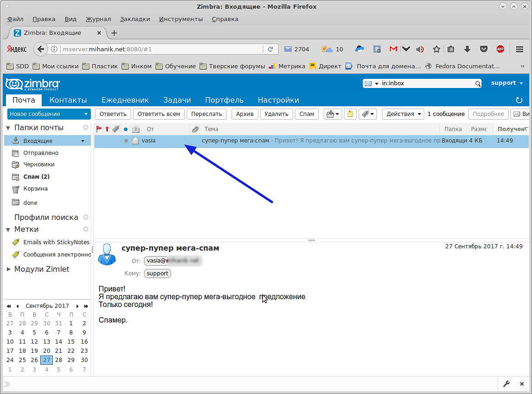Click the Tags section gear icon
This screenshot has width=532, height=394.
point(85,229)
